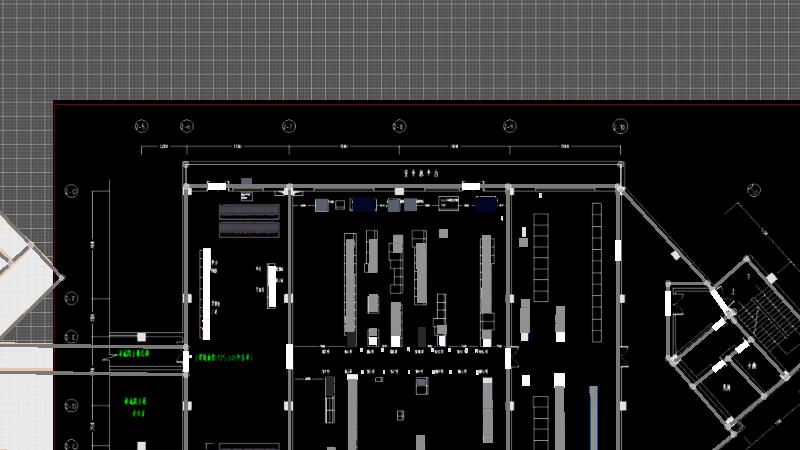Click the blue vertical bar at bottom right room
This screenshot has height=450, width=800.
(593, 416)
